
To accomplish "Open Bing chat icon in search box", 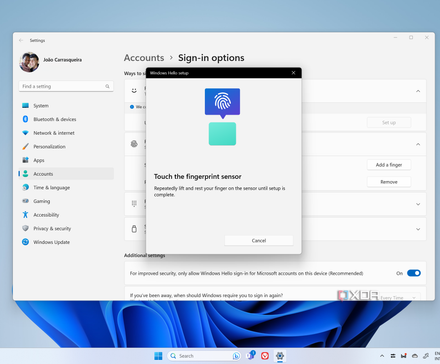I will pyautogui.click(x=236, y=356).
